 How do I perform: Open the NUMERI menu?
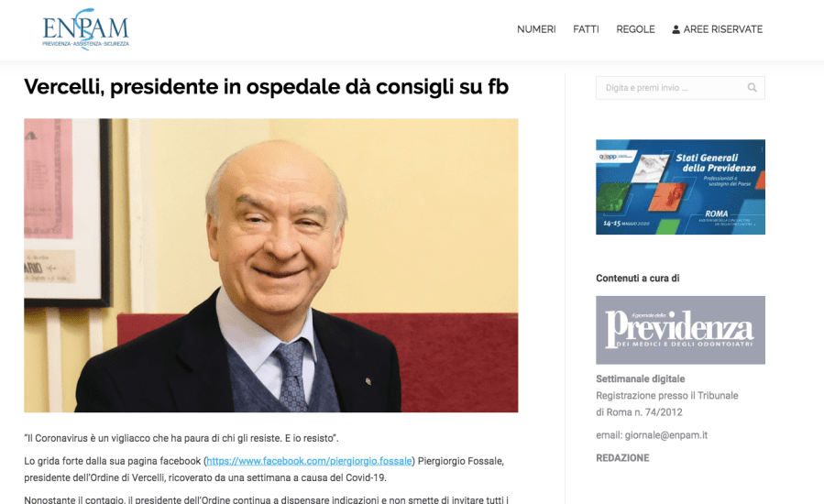point(536,29)
